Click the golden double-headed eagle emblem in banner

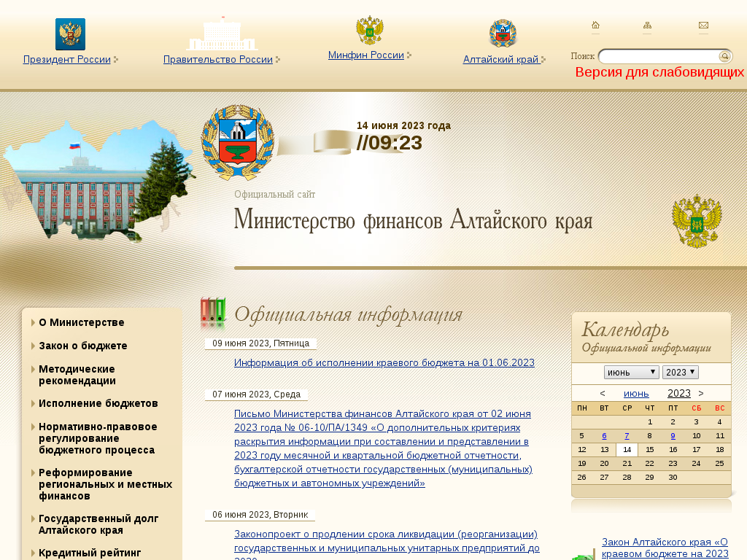(x=697, y=221)
